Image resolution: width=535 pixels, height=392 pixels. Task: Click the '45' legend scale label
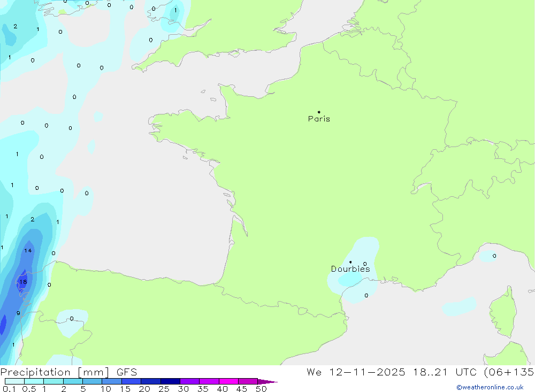[242, 389]
